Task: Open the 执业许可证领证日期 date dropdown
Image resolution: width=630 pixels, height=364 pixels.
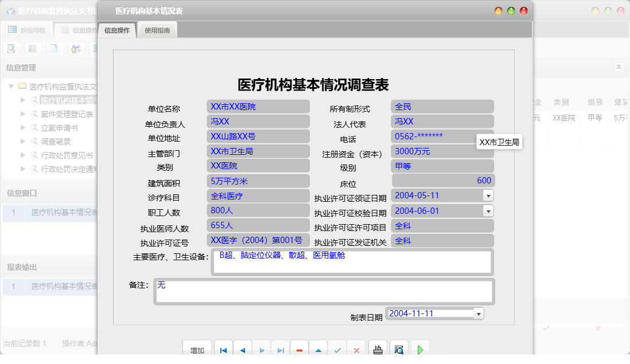Action: pos(488,195)
